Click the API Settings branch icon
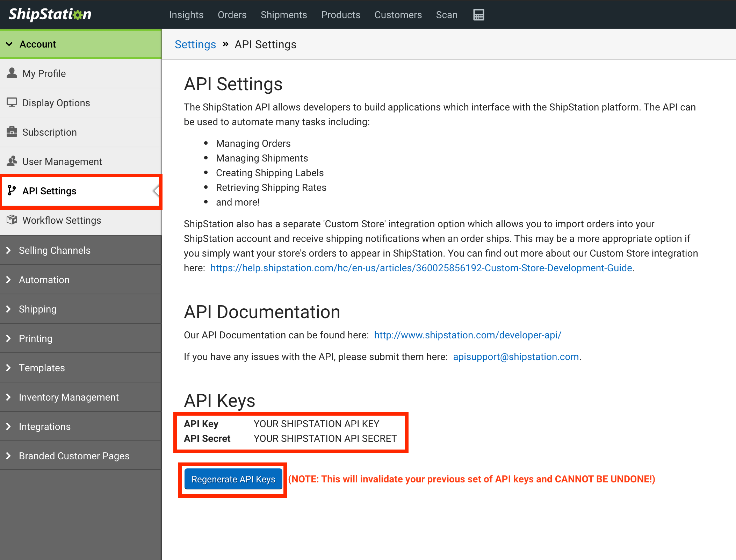This screenshot has width=736, height=560. point(12,191)
